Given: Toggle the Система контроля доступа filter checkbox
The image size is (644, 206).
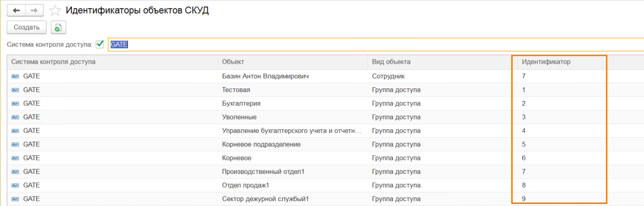Looking at the screenshot, I should [100, 45].
